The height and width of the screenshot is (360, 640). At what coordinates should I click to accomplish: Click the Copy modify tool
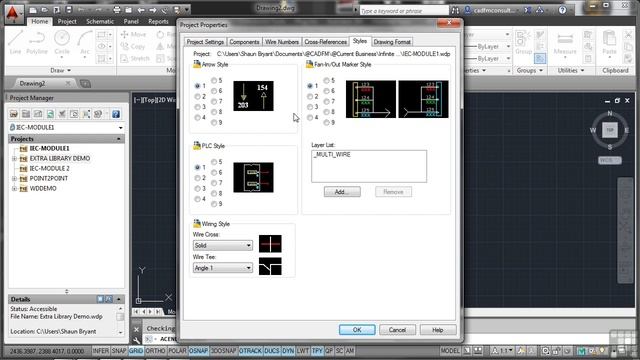133,47
